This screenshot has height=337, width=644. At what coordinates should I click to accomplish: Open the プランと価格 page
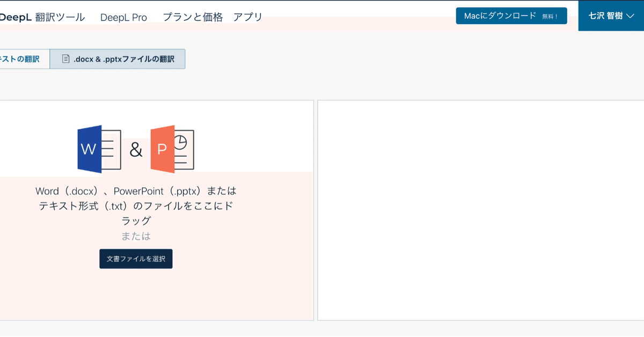193,17
